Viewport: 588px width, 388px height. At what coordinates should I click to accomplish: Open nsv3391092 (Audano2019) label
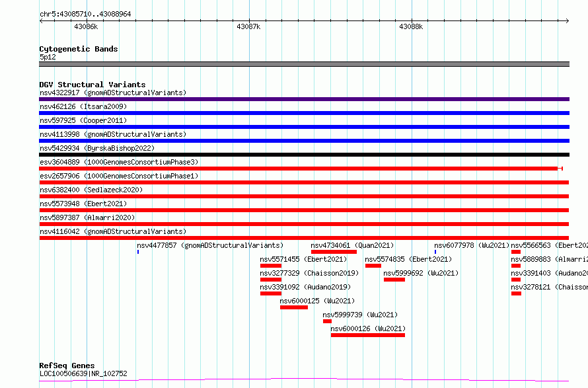(x=305, y=287)
